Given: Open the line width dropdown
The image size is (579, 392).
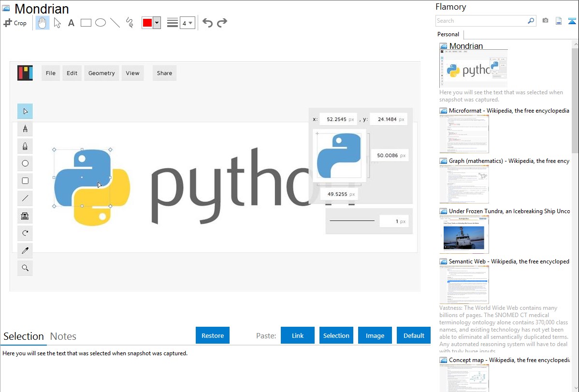Looking at the screenshot, I should (x=187, y=23).
